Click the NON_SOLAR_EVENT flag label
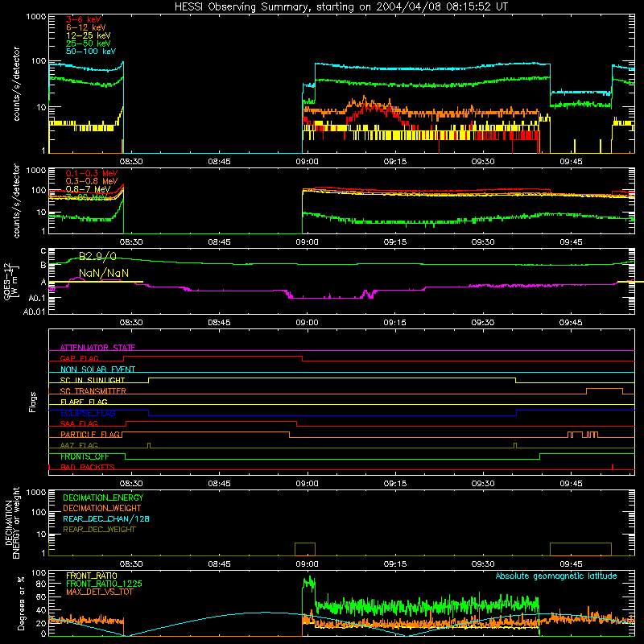644x644 pixels. pos(97,369)
